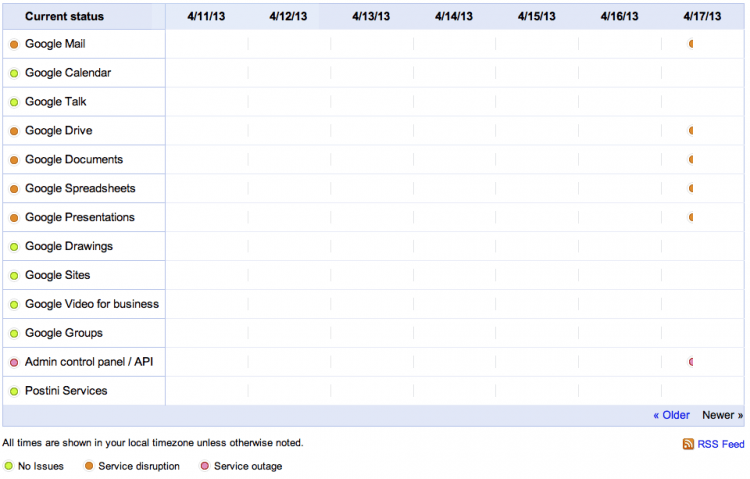This screenshot has width=750, height=479.
Task: Click the green status icon beside Google Sites
Action: [14, 276]
